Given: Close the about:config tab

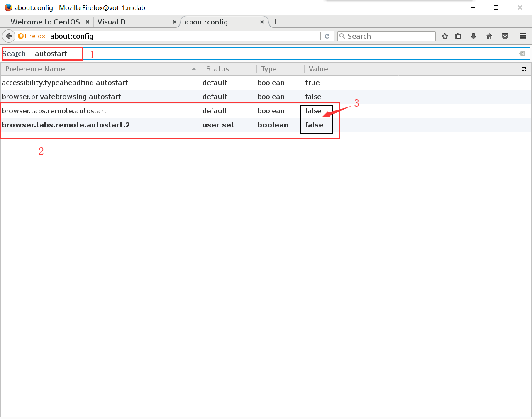Looking at the screenshot, I should click(262, 22).
